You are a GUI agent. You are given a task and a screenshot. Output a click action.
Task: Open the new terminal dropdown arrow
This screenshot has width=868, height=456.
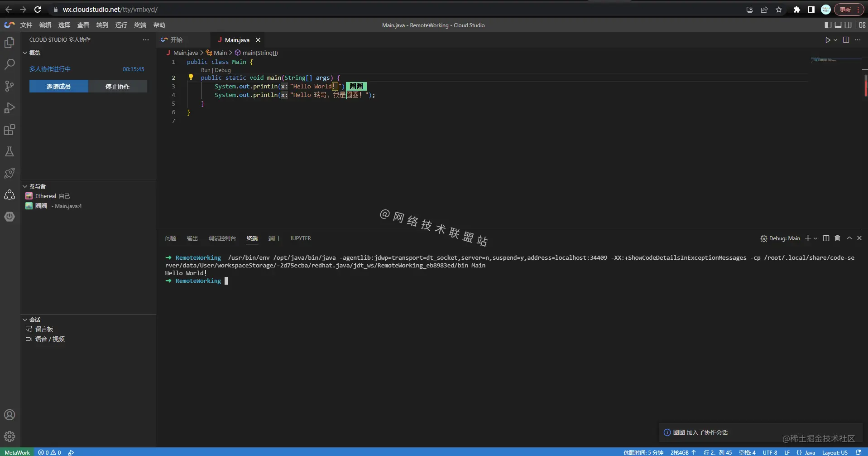click(815, 238)
